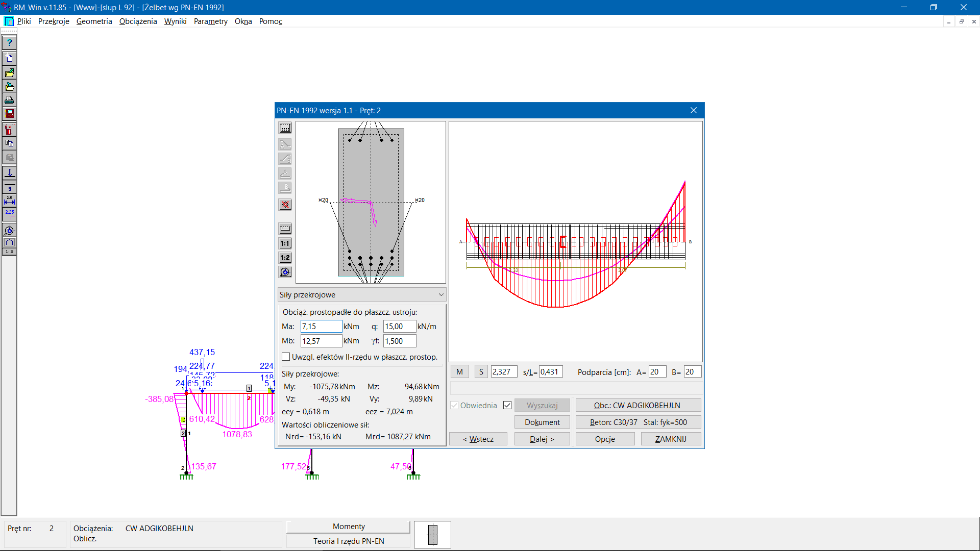
Task: Toggle the Obwiednia checkbox
Action: pos(454,405)
